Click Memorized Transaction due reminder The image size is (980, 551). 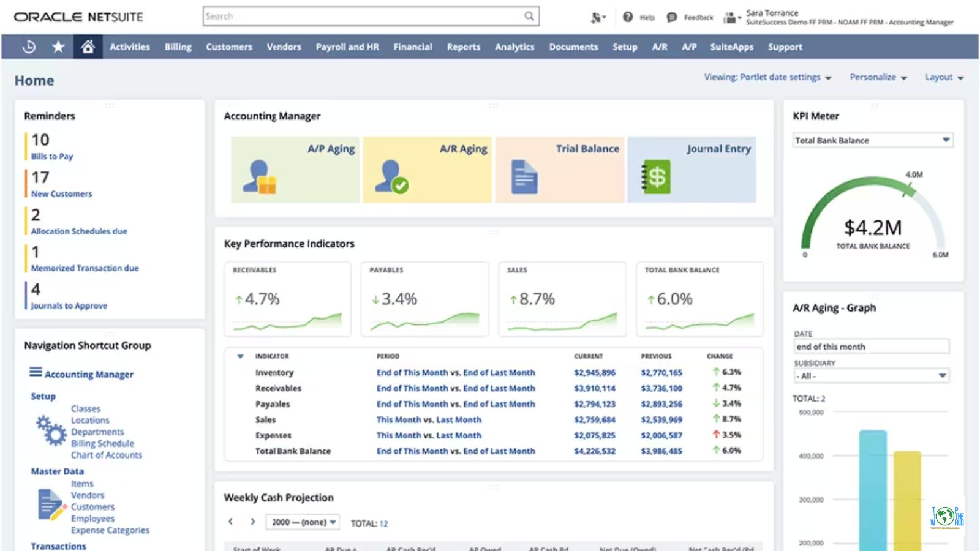(85, 268)
